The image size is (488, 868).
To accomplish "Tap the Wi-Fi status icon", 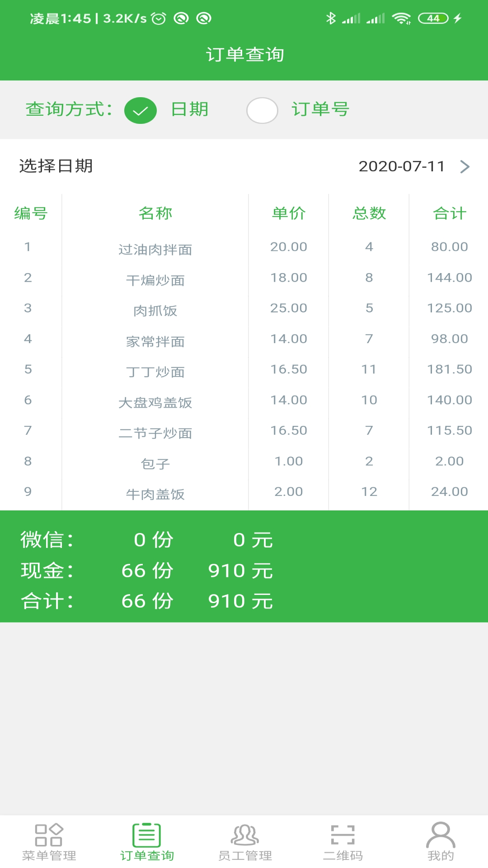I will click(x=401, y=18).
